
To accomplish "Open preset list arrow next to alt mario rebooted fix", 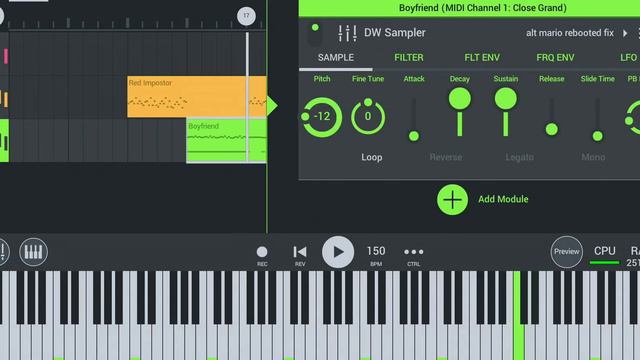I will point(625,33).
